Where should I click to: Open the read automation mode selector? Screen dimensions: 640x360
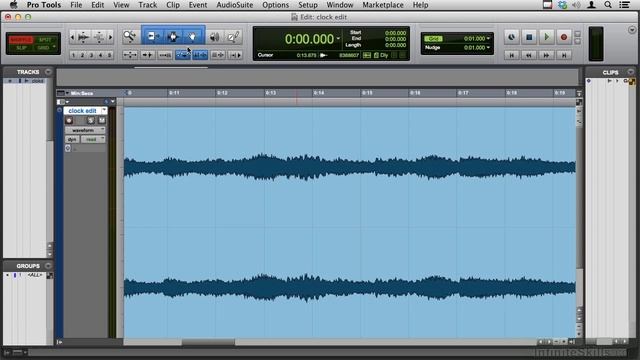[93, 139]
